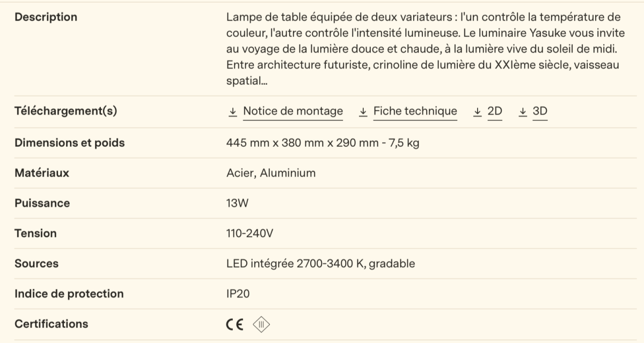Select the LED intégrée sources text
Image resolution: width=644 pixels, height=343 pixels.
(320, 263)
